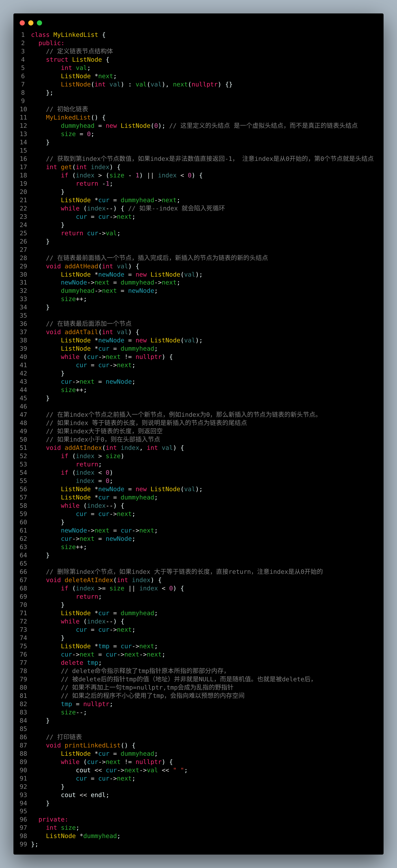Click the 'index = 0;' assignment
Viewport: 397px width, 868px height.
pos(94,481)
